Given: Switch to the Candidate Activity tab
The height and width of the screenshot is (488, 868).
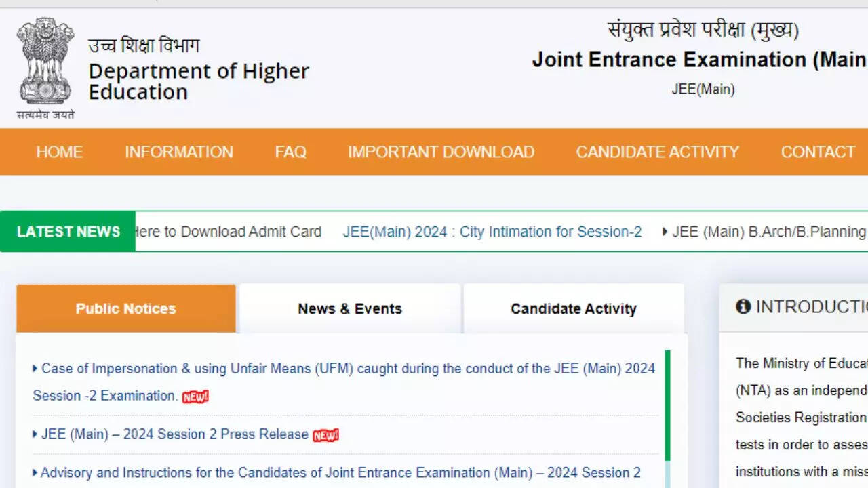Looking at the screenshot, I should coord(574,309).
